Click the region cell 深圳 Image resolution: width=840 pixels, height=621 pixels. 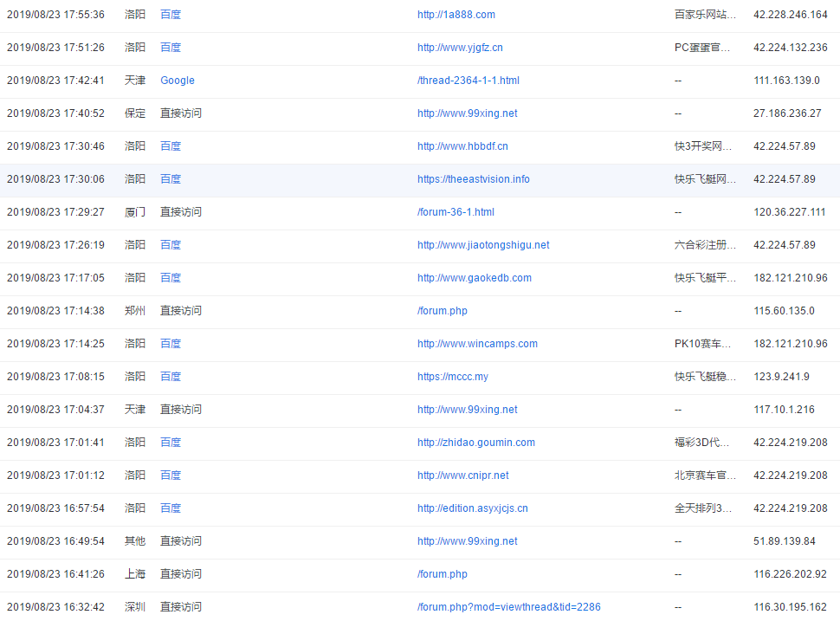click(135, 607)
